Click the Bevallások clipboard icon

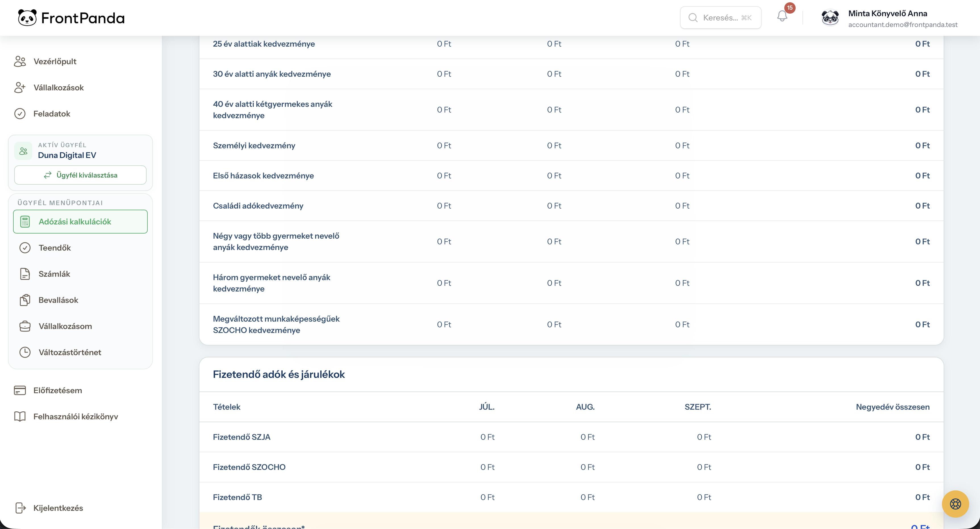pyautogui.click(x=25, y=300)
